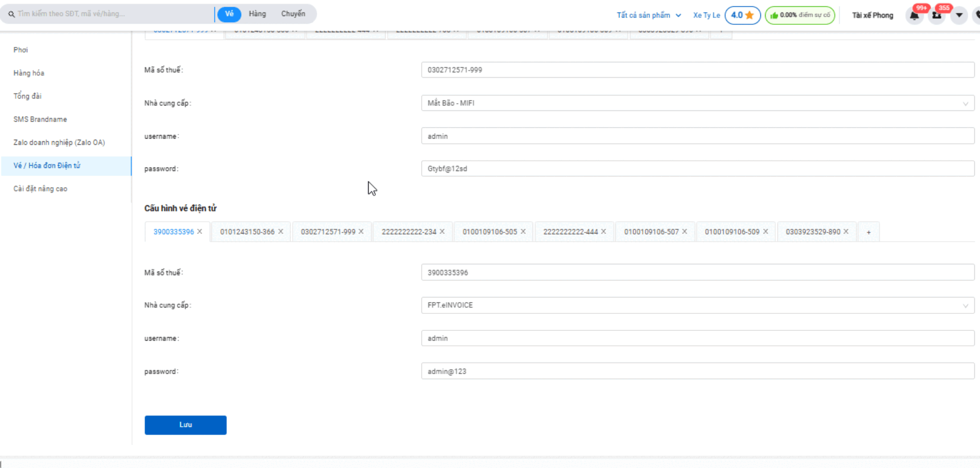The width and height of the screenshot is (980, 468).
Task: Click the 0.00% incident score badge
Action: point(800,15)
